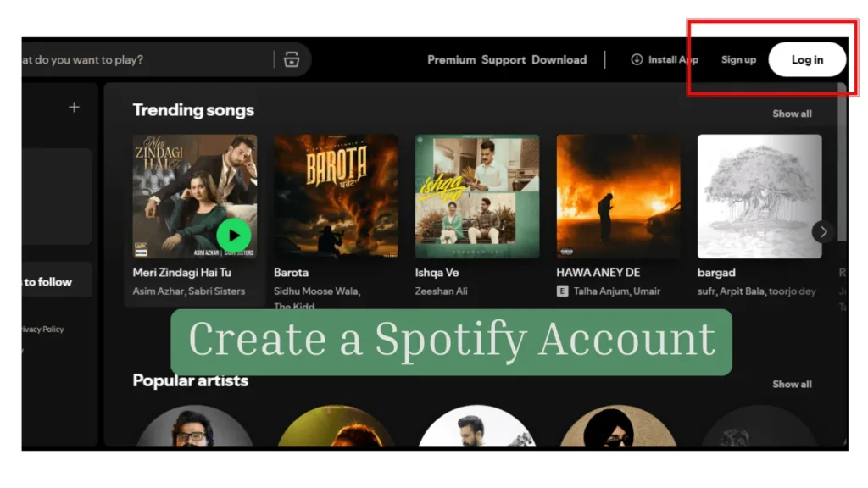The image size is (868, 488).
Task: Click the next arrow on Trending songs carousel
Action: pos(823,231)
